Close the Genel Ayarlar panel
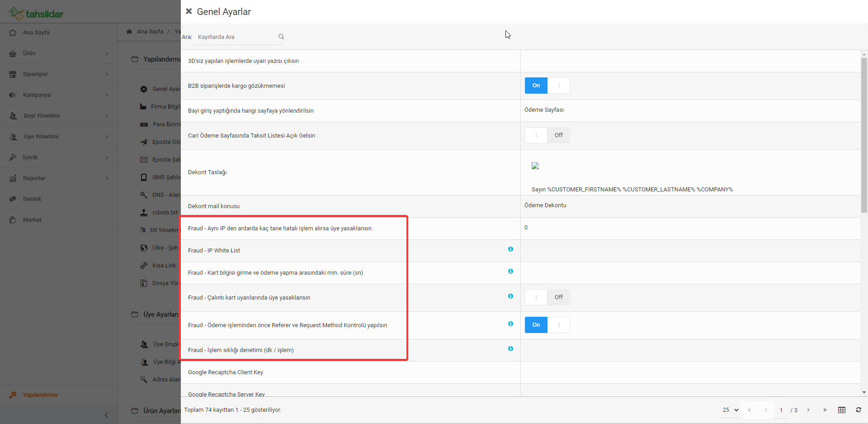Viewport: 868px width, 424px height. tap(189, 11)
